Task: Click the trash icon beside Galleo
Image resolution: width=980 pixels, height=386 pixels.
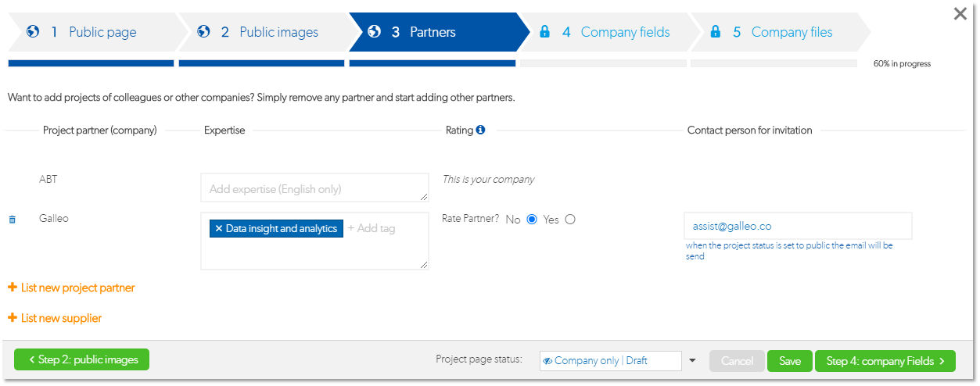Action: pyautogui.click(x=12, y=220)
